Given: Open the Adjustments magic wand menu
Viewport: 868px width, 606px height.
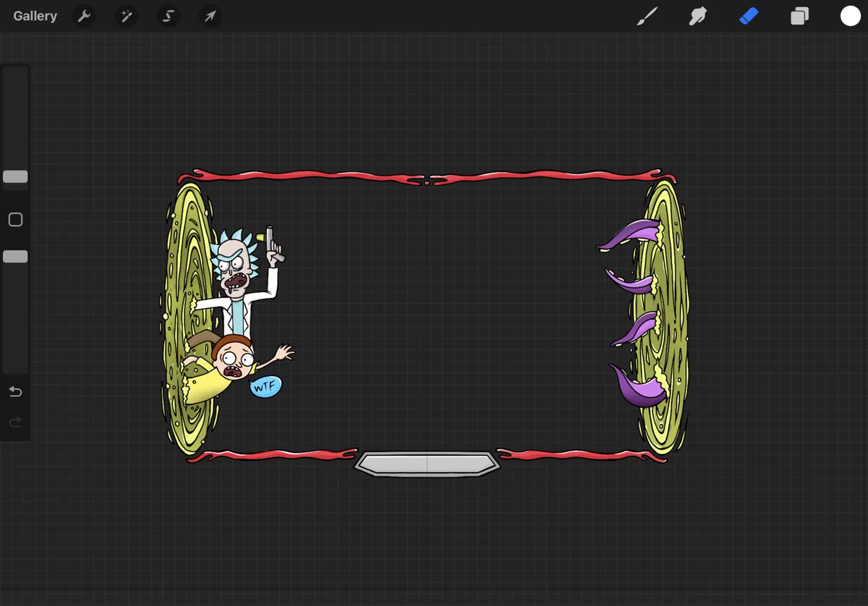Looking at the screenshot, I should pyautogui.click(x=127, y=16).
